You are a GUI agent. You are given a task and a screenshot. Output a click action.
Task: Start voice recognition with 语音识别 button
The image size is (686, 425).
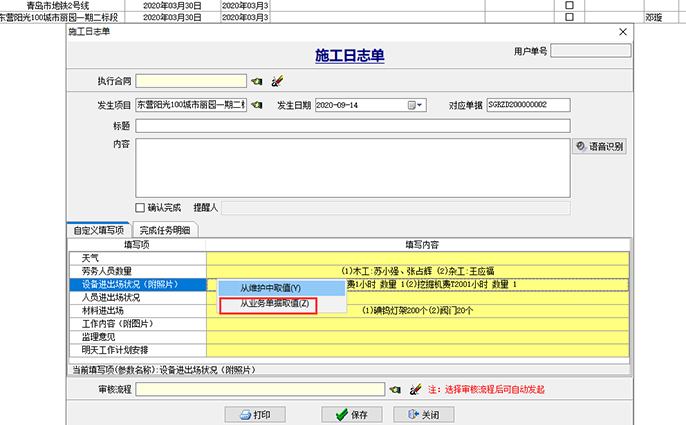599,146
